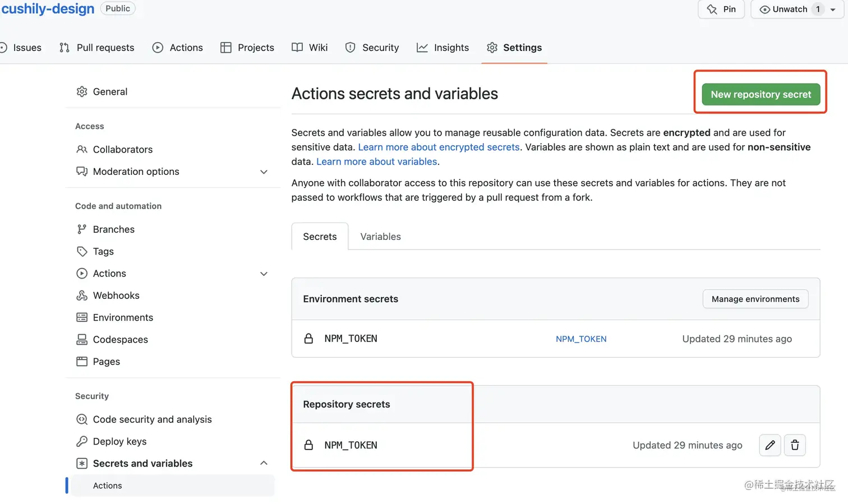Open the Insights repository tab
The width and height of the screenshot is (848, 504).
pos(443,48)
